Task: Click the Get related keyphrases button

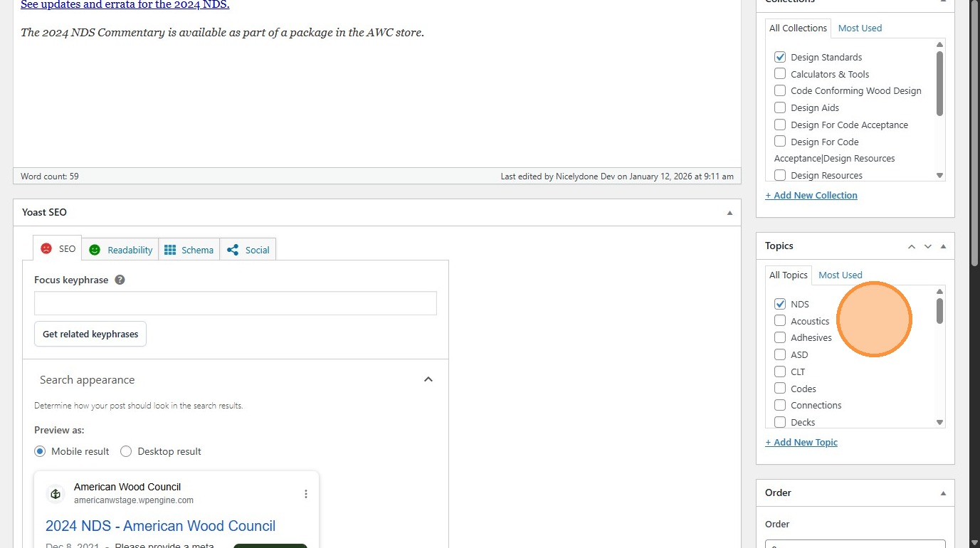Action: pos(90,334)
